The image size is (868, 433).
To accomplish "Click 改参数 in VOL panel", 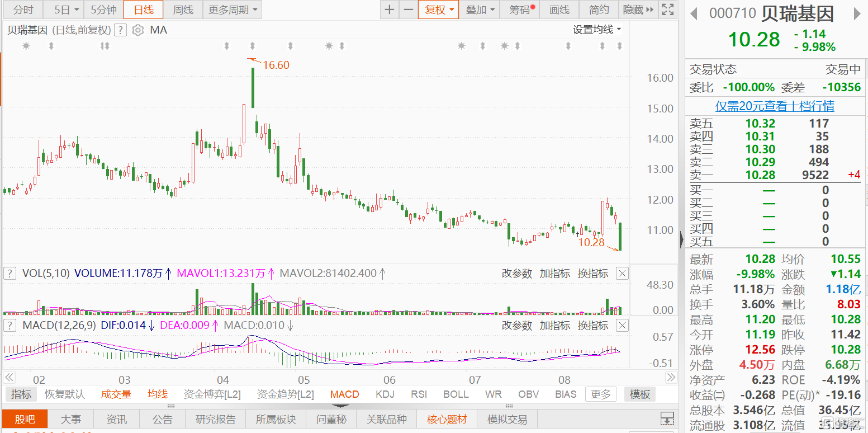I will tap(516, 274).
